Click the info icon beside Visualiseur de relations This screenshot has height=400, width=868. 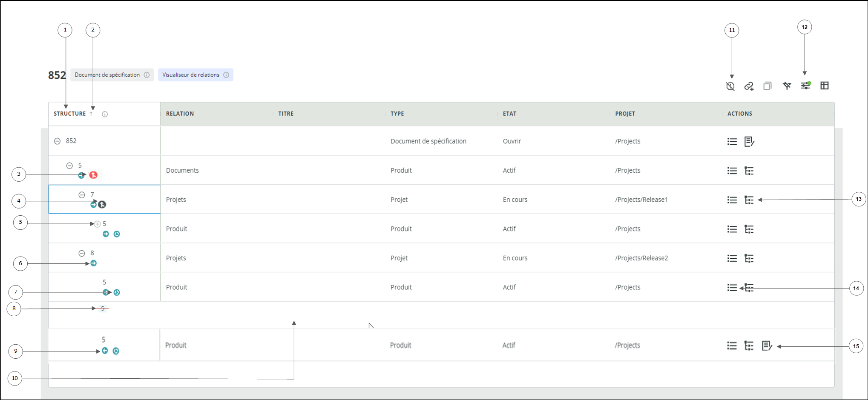pyautogui.click(x=226, y=75)
